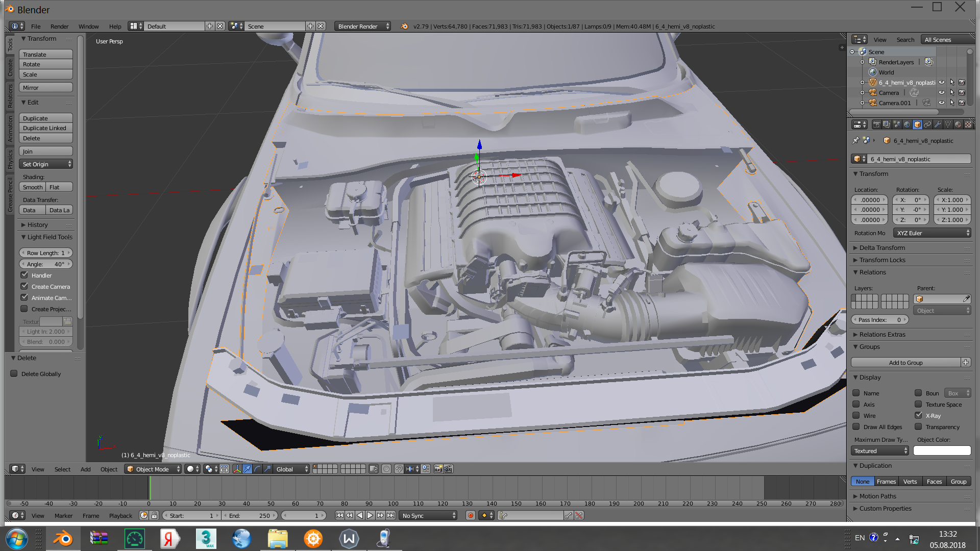980x551 pixels.
Task: Toggle the Animate Cam... checkbox
Action: (x=24, y=297)
